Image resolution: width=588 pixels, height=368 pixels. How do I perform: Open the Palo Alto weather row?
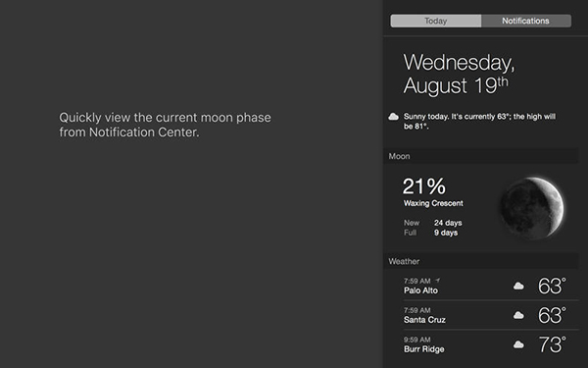[486, 286]
